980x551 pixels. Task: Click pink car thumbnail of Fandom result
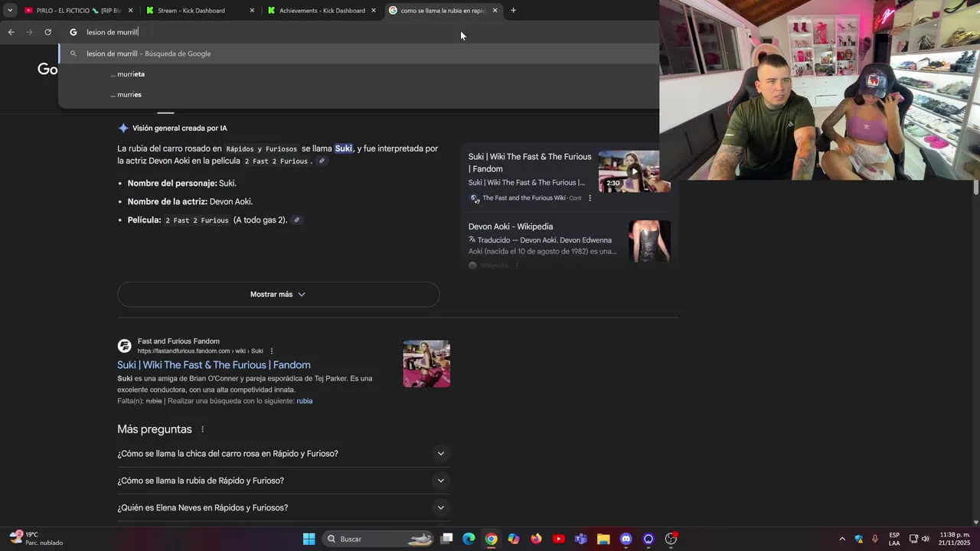[426, 364]
